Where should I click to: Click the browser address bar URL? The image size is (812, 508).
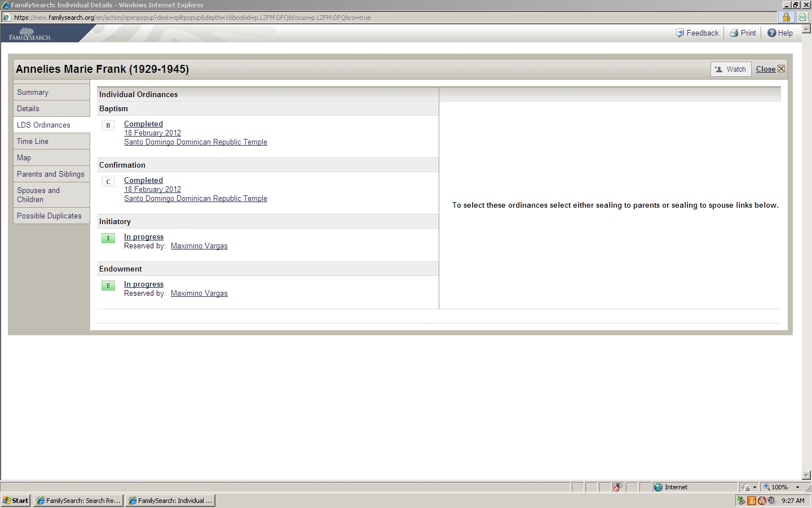tap(192, 17)
